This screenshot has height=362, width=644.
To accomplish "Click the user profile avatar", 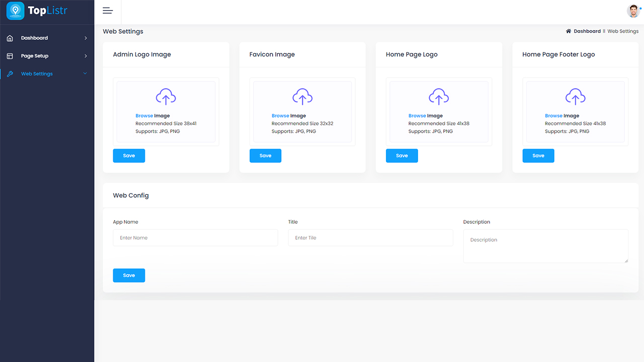I will [x=633, y=10].
